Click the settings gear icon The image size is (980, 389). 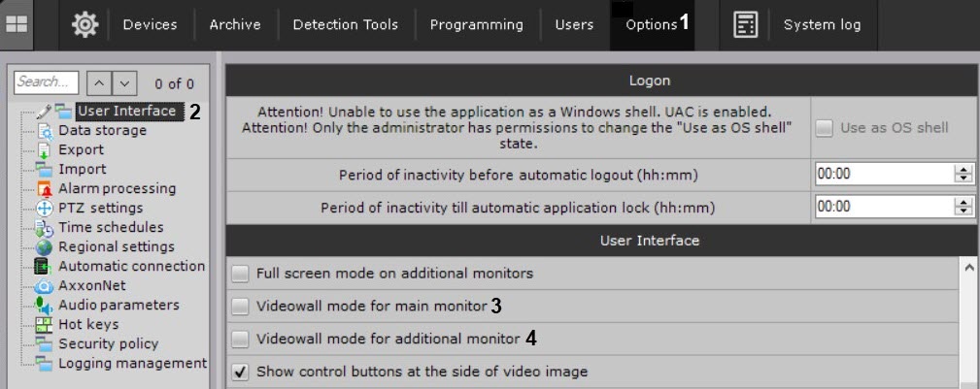85,25
